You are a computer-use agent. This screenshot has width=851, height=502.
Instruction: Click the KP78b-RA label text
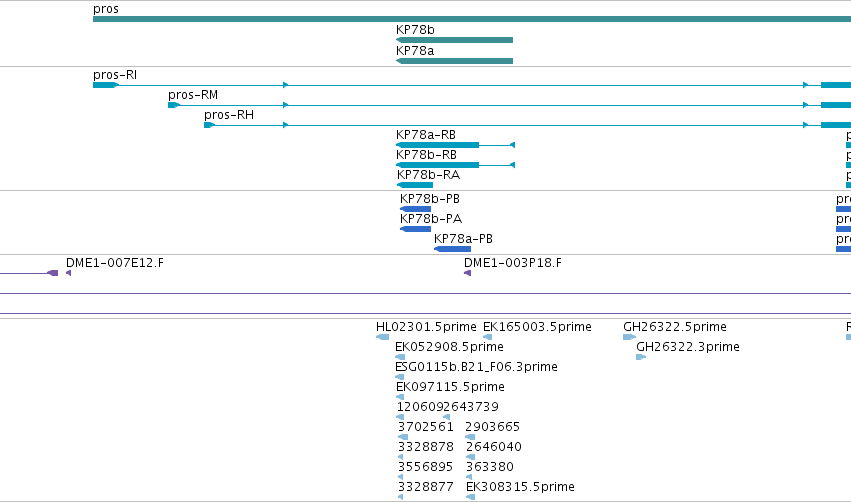(429, 175)
